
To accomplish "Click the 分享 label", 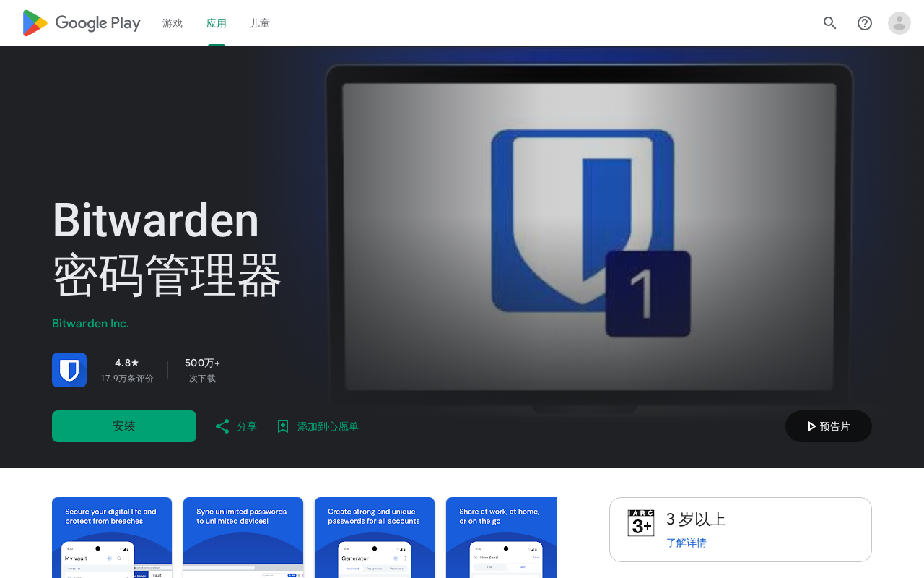I will (x=247, y=426).
